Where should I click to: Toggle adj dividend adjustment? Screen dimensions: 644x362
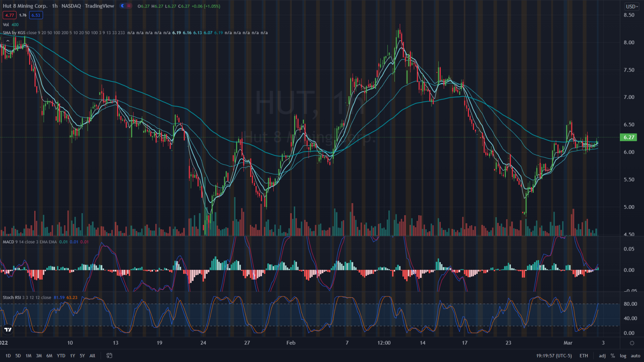pos(602,356)
